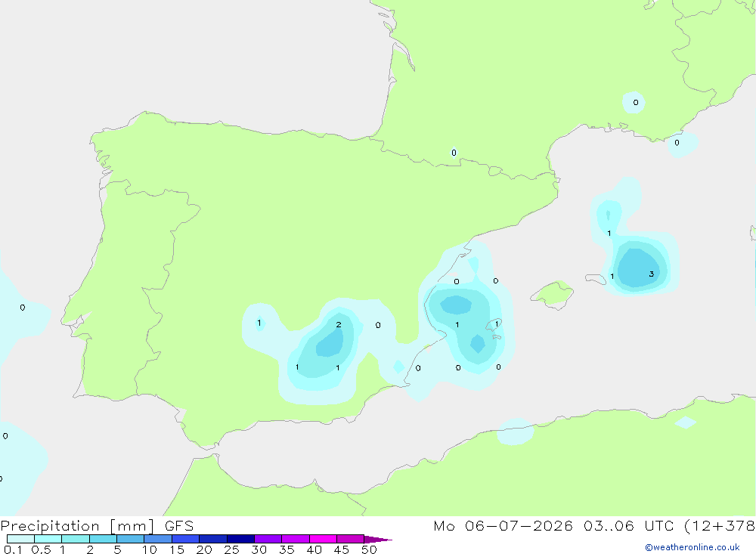Viewport: 756px width, 554px height.
Task: Click the legend label '10'
Action: tap(149, 549)
